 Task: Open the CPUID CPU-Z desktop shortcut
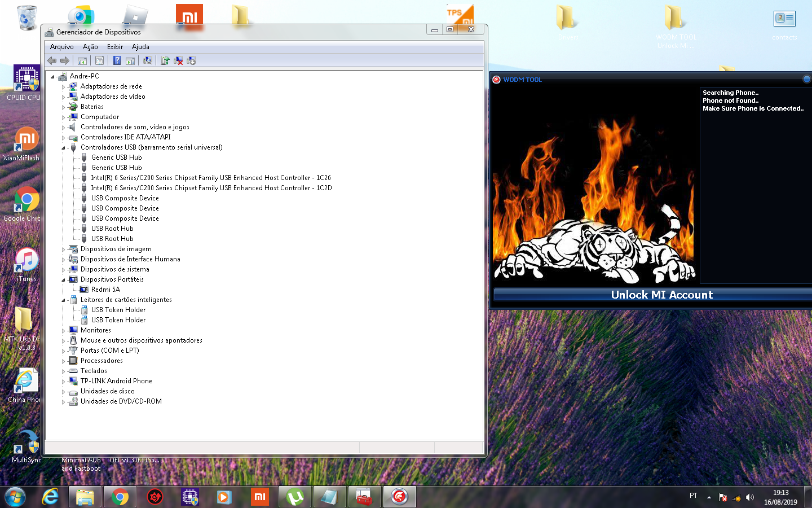click(26, 83)
